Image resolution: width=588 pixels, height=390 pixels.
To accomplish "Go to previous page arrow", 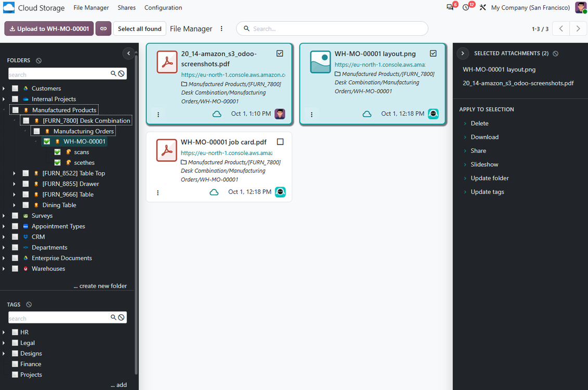I will [x=561, y=29].
